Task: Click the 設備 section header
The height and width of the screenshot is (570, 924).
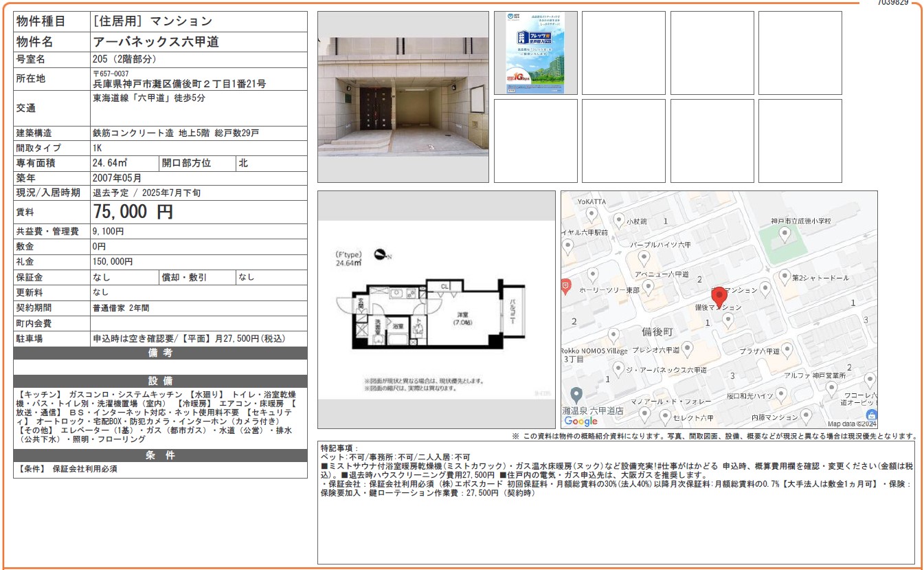Action: click(x=160, y=381)
